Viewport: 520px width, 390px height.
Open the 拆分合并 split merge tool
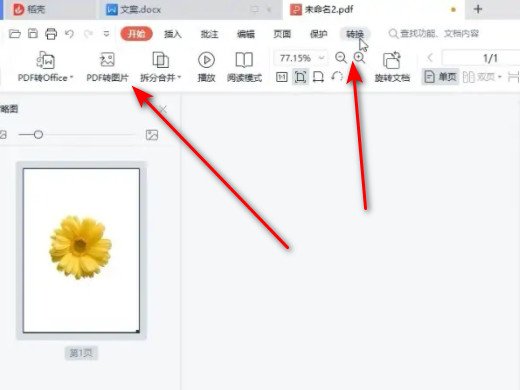click(160, 66)
